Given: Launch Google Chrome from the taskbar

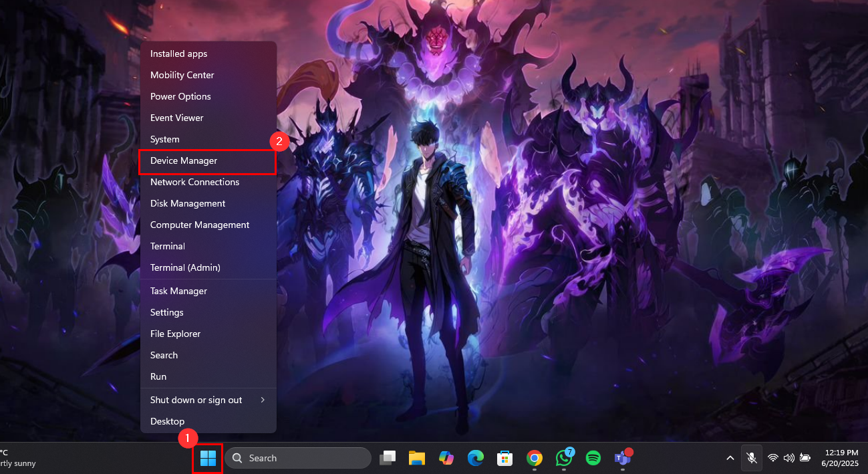Looking at the screenshot, I should tap(534, 458).
